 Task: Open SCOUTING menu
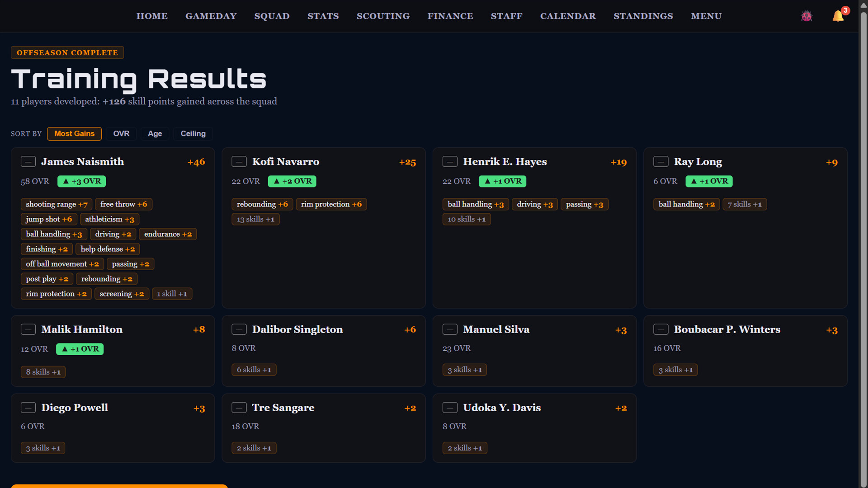[383, 16]
